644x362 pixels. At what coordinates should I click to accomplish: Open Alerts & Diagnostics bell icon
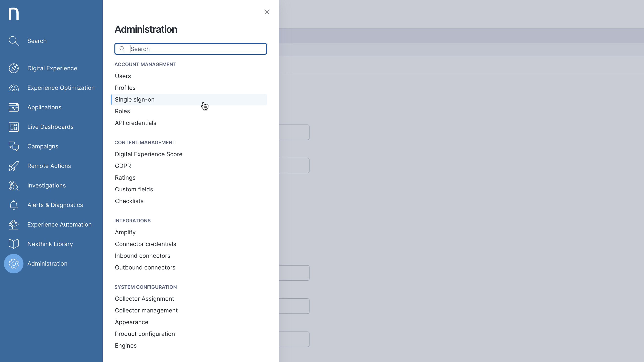13,205
